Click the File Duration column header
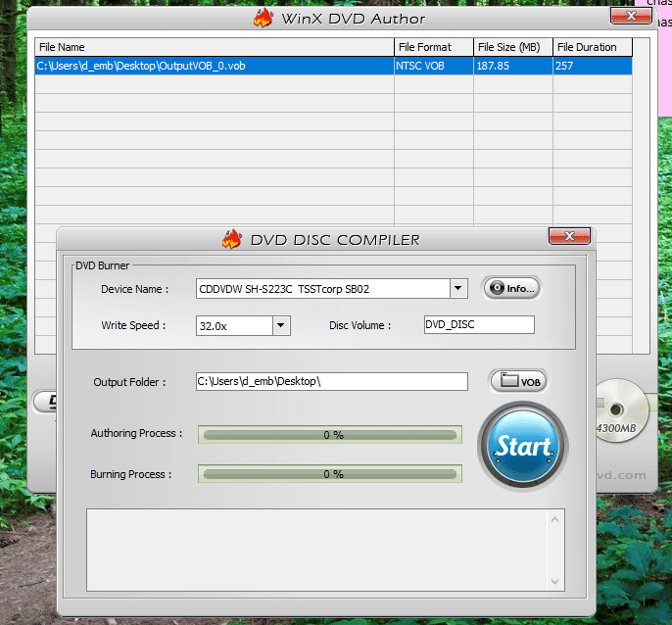This screenshot has height=625, width=672. (x=593, y=47)
